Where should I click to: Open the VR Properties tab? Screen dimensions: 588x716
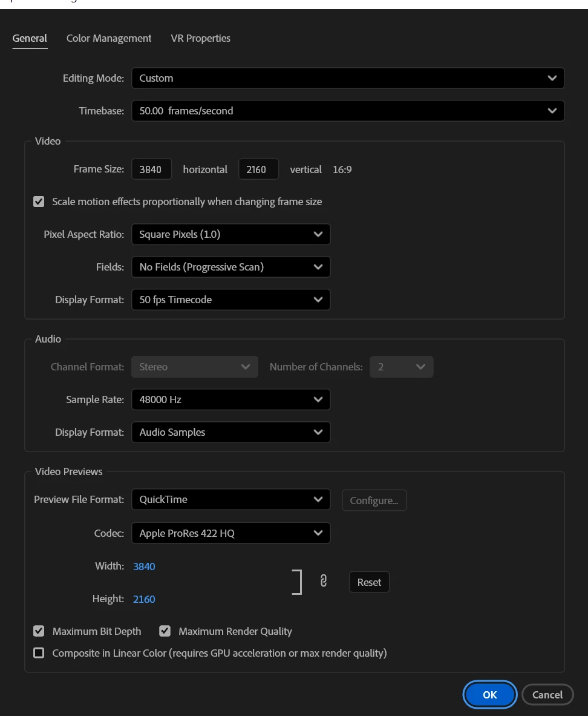click(x=200, y=38)
